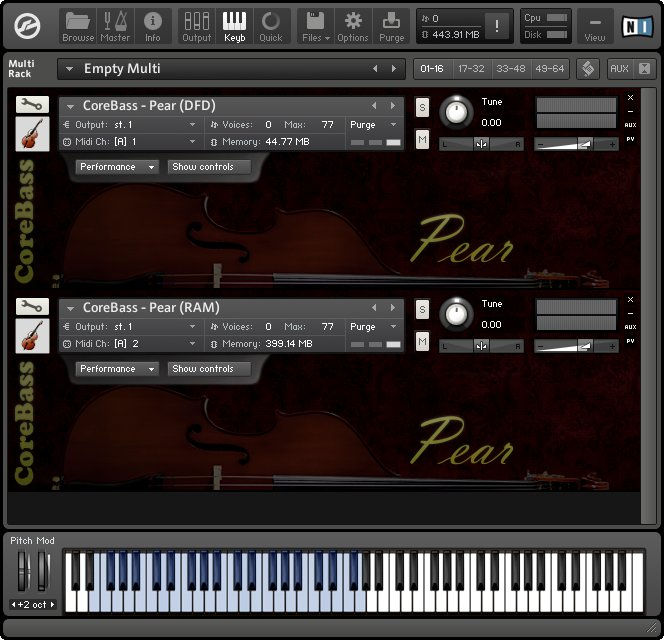This screenshot has width=664, height=640.
Task: Select previous instrument for Pear (RAM)
Action: [x=374, y=308]
